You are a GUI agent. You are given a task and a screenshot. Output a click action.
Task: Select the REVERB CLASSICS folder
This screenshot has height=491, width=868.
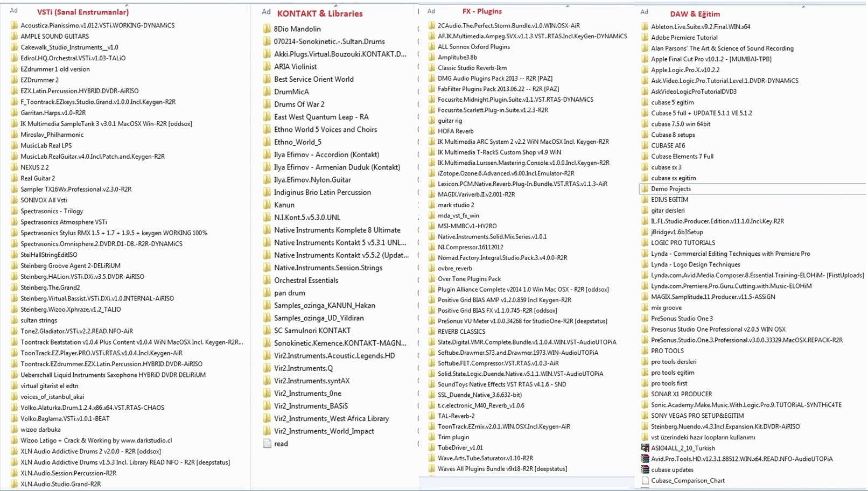coord(461,332)
